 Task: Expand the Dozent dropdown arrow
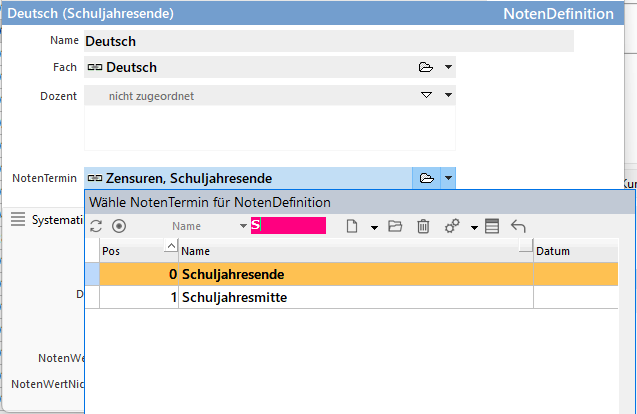point(448,95)
